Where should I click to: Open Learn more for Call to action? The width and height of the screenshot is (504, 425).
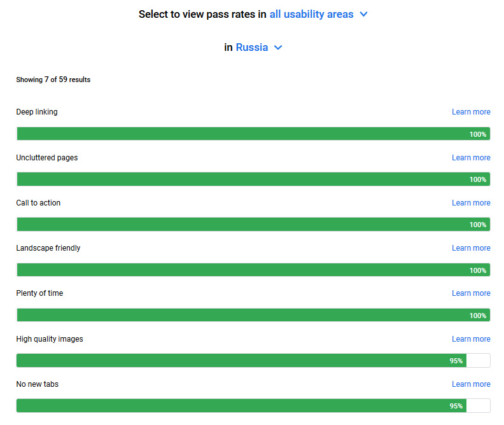coord(471,203)
